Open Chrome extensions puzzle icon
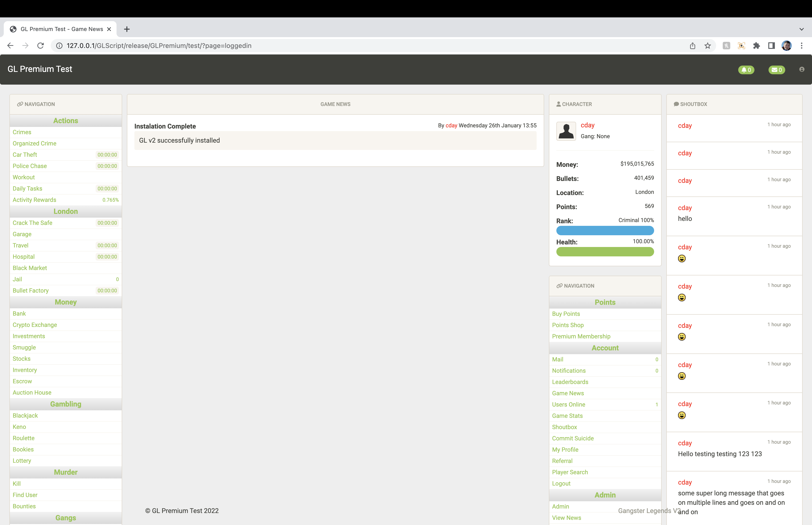The height and width of the screenshot is (525, 812). (757, 46)
